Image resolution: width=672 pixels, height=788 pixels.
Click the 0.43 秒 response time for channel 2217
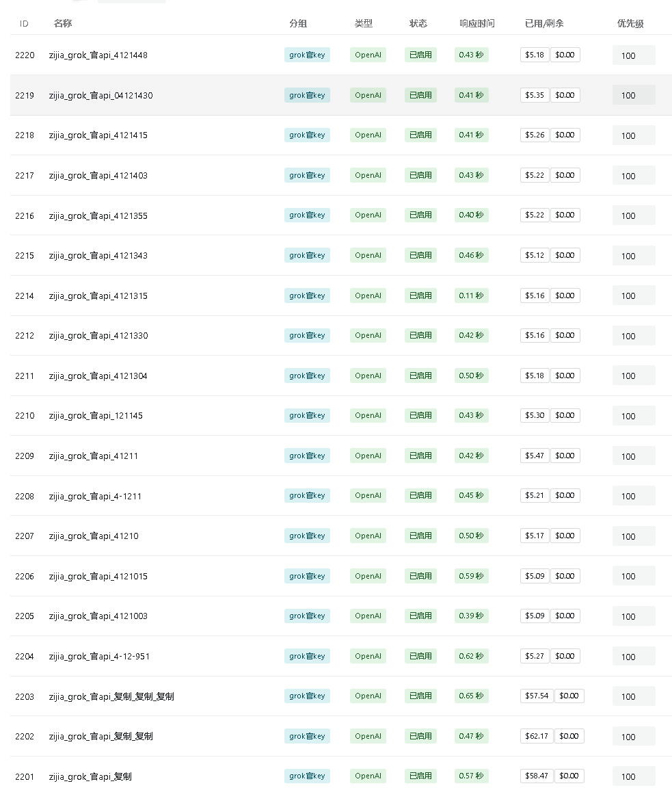pos(471,175)
